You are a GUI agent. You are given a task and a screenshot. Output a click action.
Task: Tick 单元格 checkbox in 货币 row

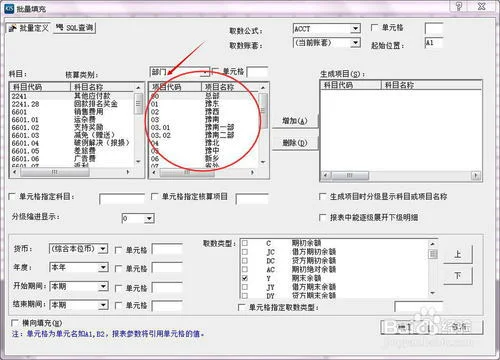click(118, 250)
